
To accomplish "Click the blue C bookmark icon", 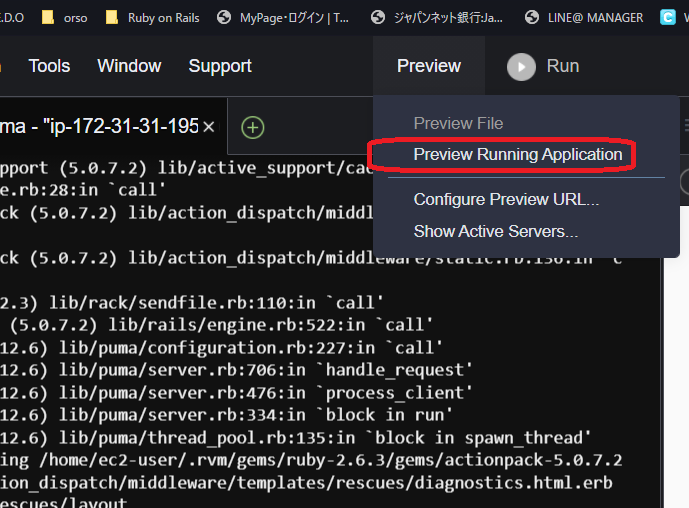I will pyautogui.click(x=668, y=18).
